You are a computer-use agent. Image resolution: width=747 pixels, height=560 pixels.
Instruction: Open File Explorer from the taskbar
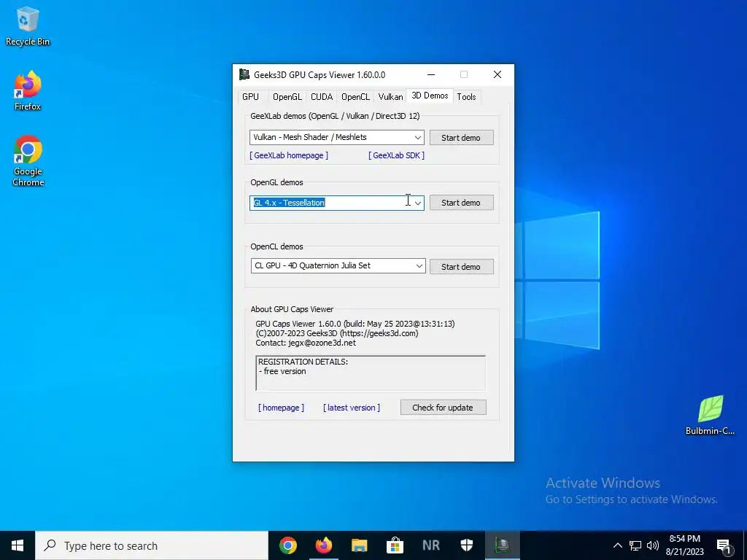(359, 545)
